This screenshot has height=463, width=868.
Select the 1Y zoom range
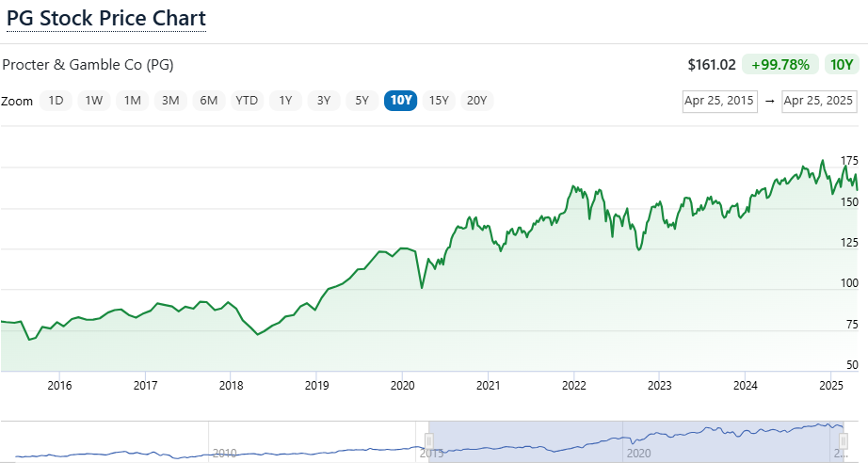point(285,101)
